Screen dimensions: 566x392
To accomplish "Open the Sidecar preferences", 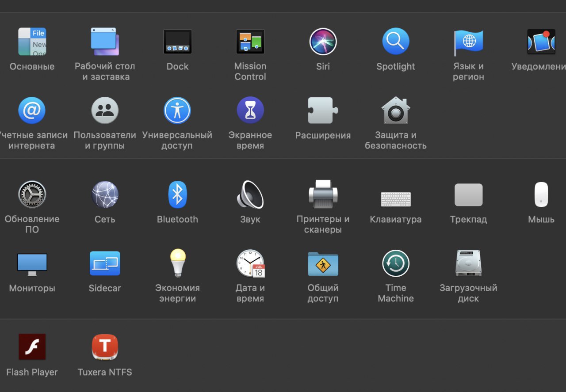I will [105, 263].
